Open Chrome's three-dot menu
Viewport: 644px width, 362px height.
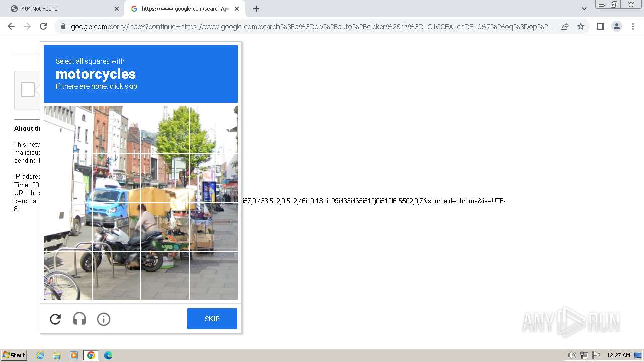click(633, 26)
